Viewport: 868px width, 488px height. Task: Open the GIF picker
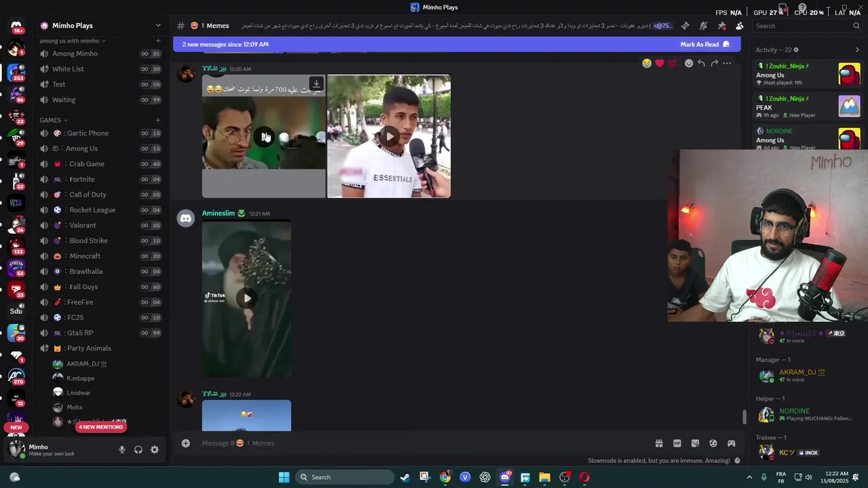point(677,443)
